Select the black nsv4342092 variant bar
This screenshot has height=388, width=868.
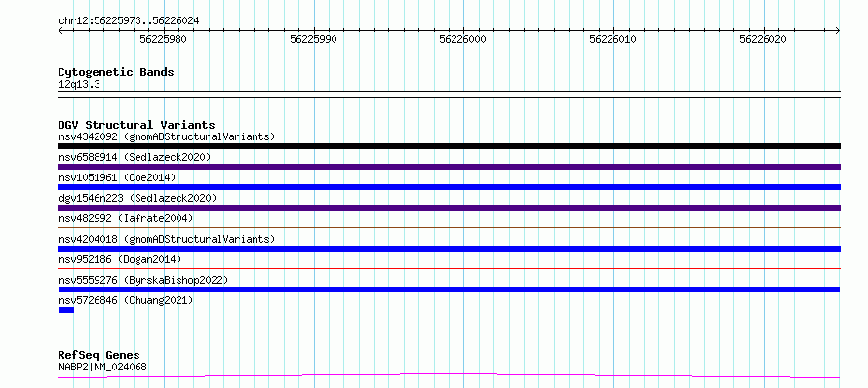coord(449,146)
